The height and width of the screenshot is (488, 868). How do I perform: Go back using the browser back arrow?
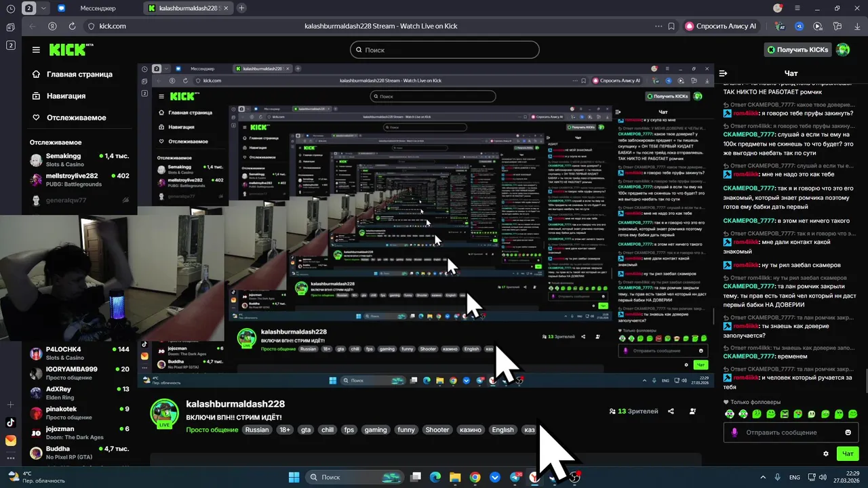click(33, 26)
